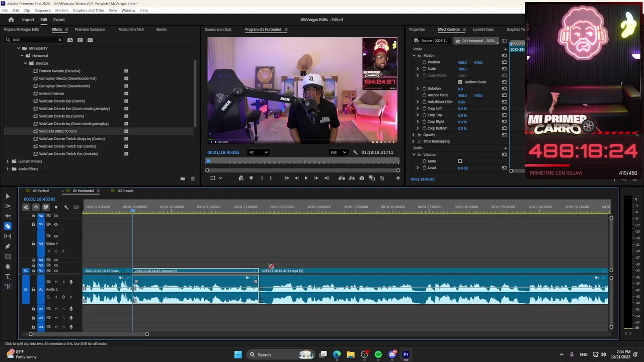Click the Comparison View icon
Image resolution: width=644 pixels, height=362 pixels.
(372, 178)
